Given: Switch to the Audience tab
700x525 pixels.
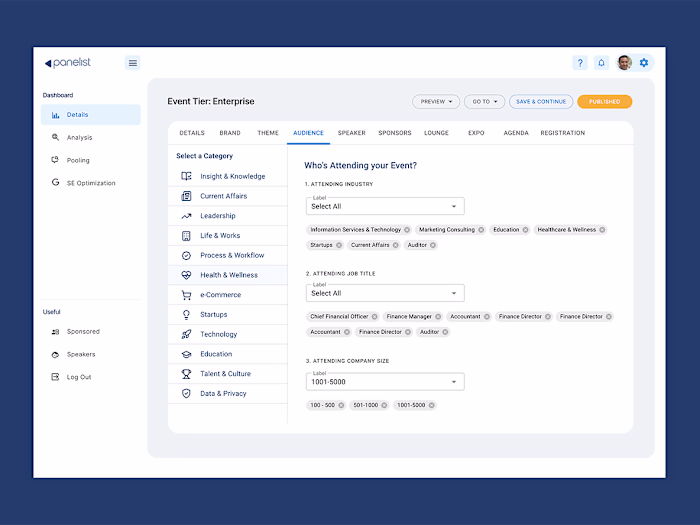Looking at the screenshot, I should [x=308, y=133].
